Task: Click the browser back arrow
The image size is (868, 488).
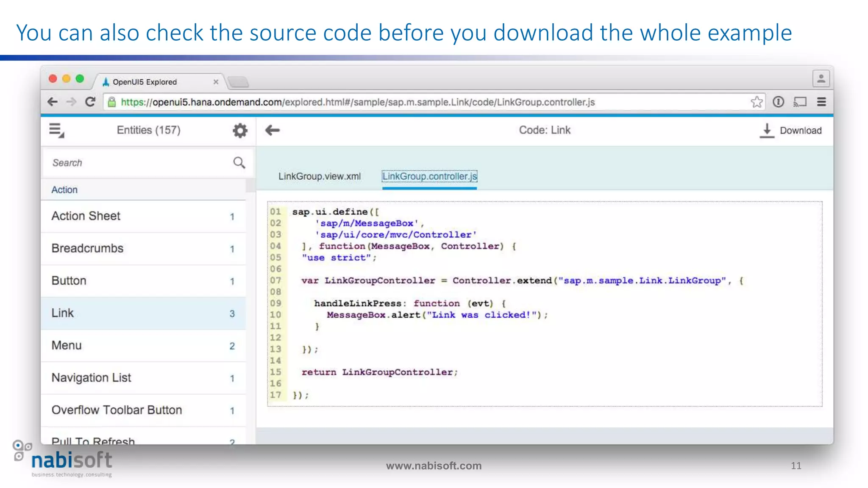Action: pyautogui.click(x=53, y=102)
